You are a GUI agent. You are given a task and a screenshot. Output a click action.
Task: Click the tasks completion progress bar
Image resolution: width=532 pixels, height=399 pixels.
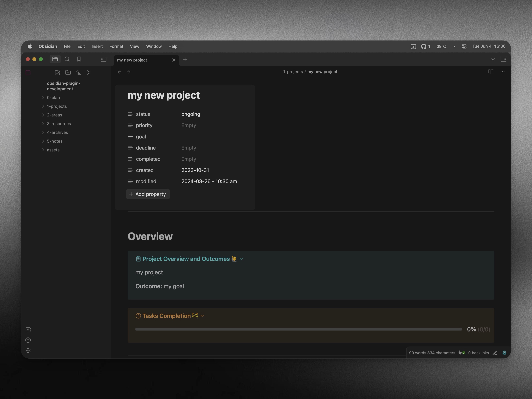click(x=298, y=329)
